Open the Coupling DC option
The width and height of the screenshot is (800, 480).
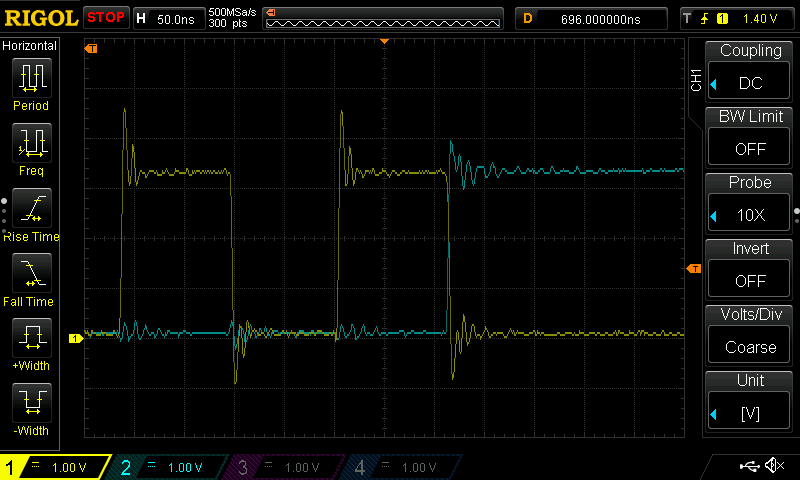(749, 83)
